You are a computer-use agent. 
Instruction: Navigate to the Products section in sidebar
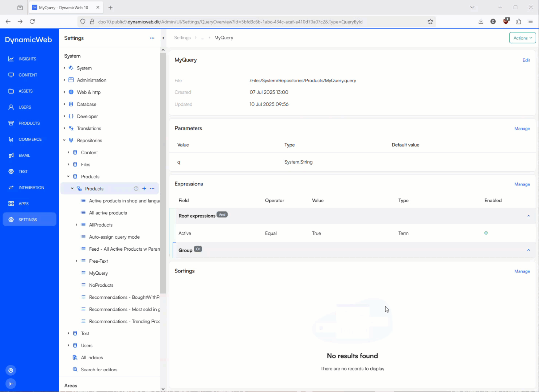29,123
